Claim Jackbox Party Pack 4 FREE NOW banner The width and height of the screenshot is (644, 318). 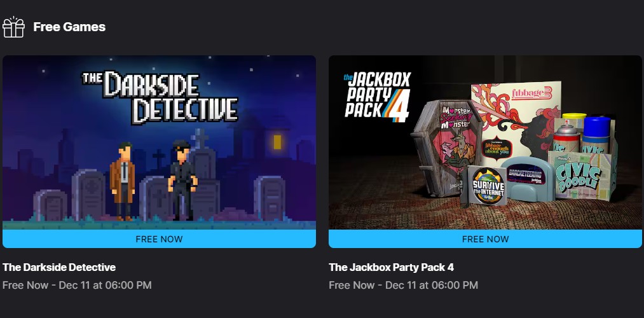tap(485, 238)
